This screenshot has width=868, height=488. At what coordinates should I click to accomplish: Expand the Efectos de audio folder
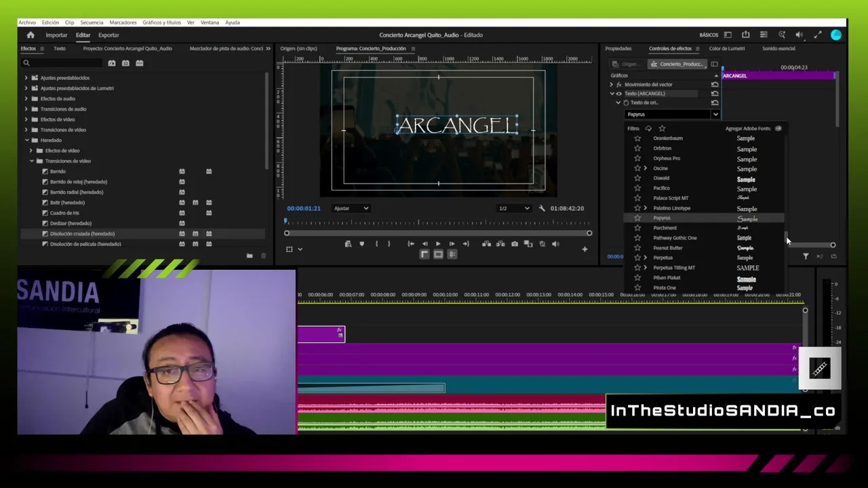[26, 99]
